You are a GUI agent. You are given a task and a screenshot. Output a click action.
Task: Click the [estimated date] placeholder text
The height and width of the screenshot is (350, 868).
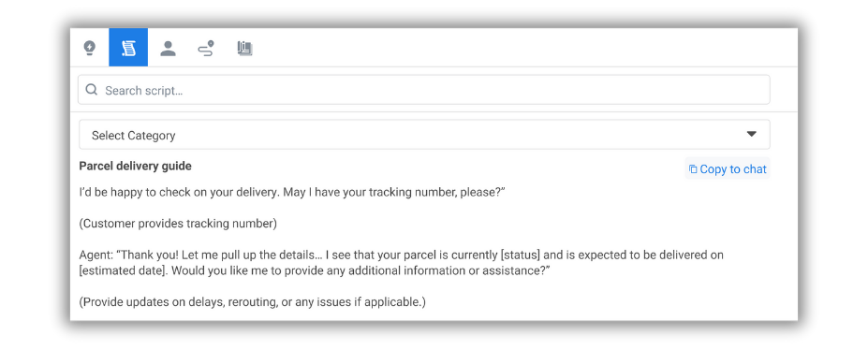[117, 271]
